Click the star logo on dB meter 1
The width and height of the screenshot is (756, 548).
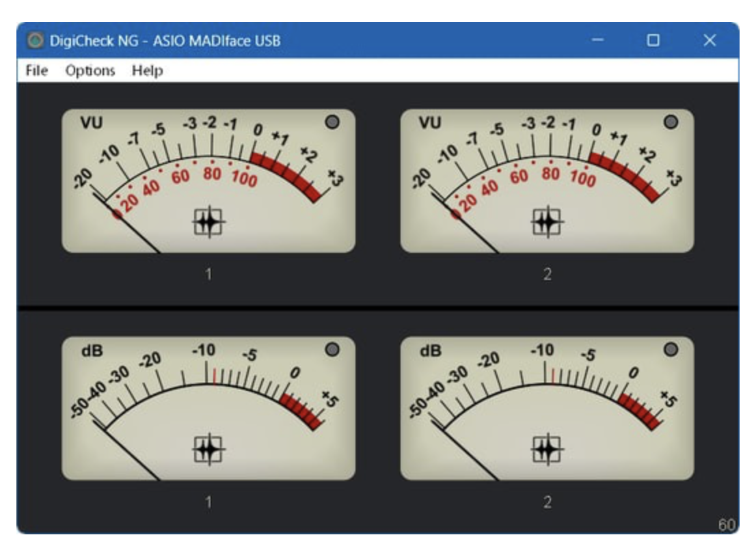208,449
